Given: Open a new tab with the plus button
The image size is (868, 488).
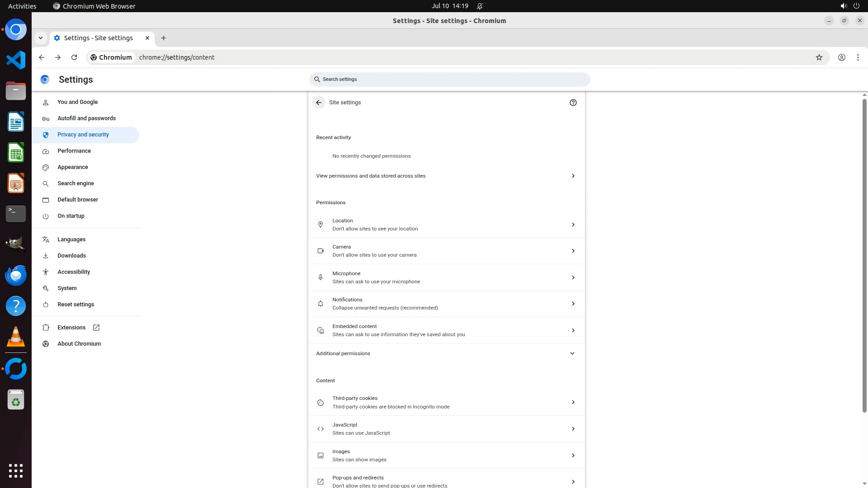Looking at the screenshot, I should [x=164, y=38].
